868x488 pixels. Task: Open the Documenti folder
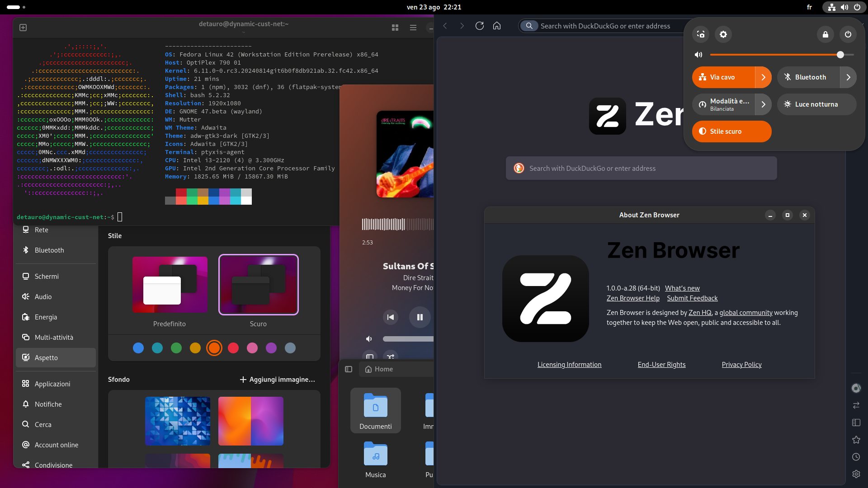376,411
